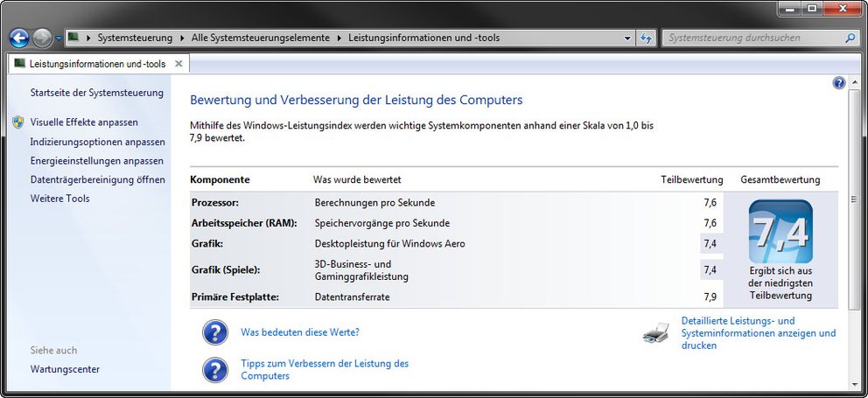Screen dimensions: 868x398
Task: Select the Grafik (Spiele) row label
Action: tap(225, 270)
